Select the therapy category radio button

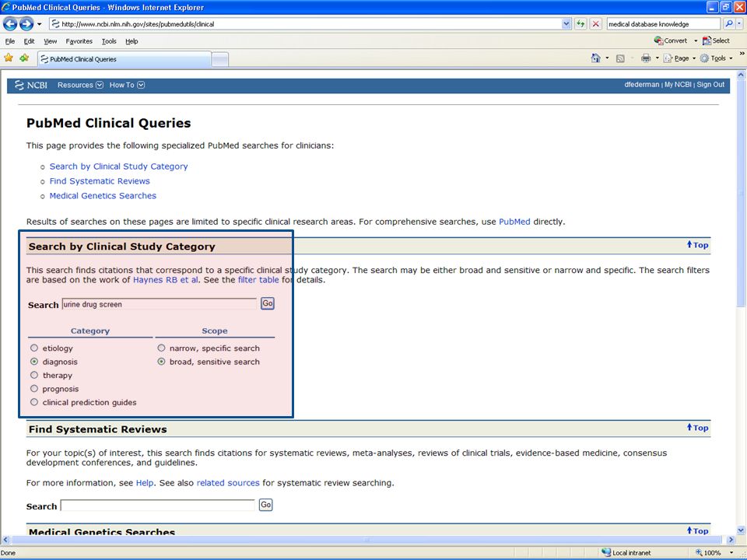33,375
